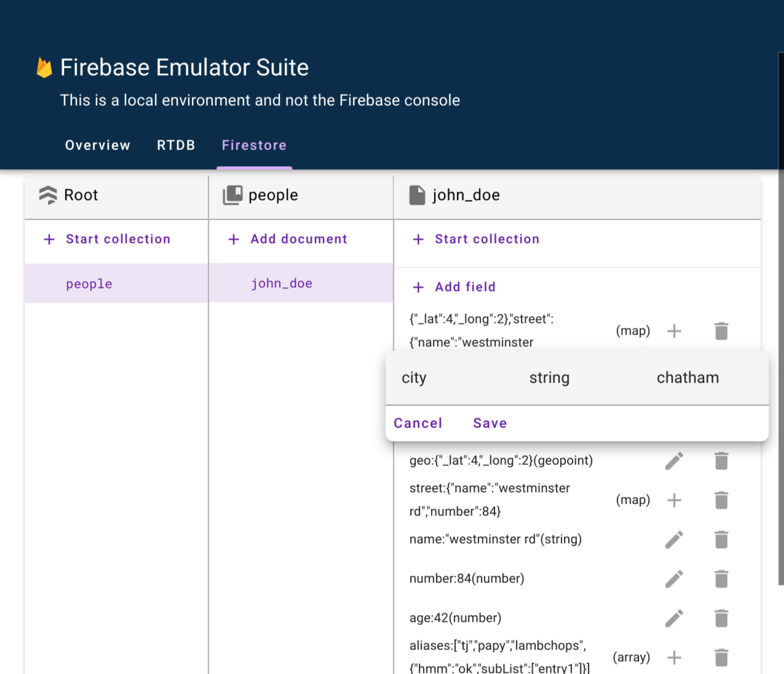Delete the geo geopoint field
This screenshot has height=674, width=784.
coord(721,461)
